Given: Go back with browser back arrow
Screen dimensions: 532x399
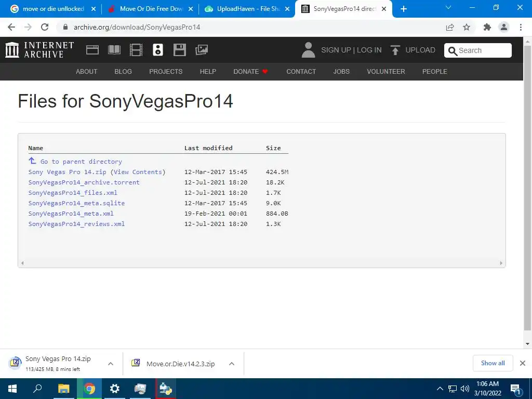Looking at the screenshot, I should pyautogui.click(x=11, y=27).
